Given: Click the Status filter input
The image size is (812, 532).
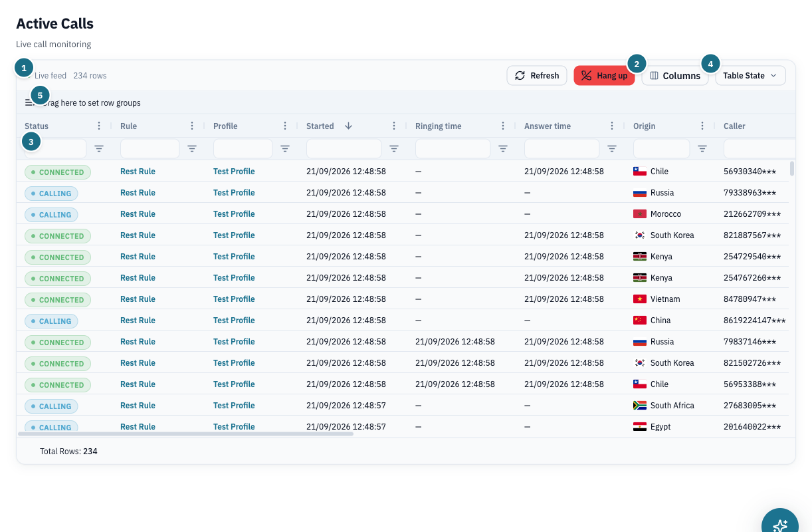Looking at the screenshot, I should 56,148.
